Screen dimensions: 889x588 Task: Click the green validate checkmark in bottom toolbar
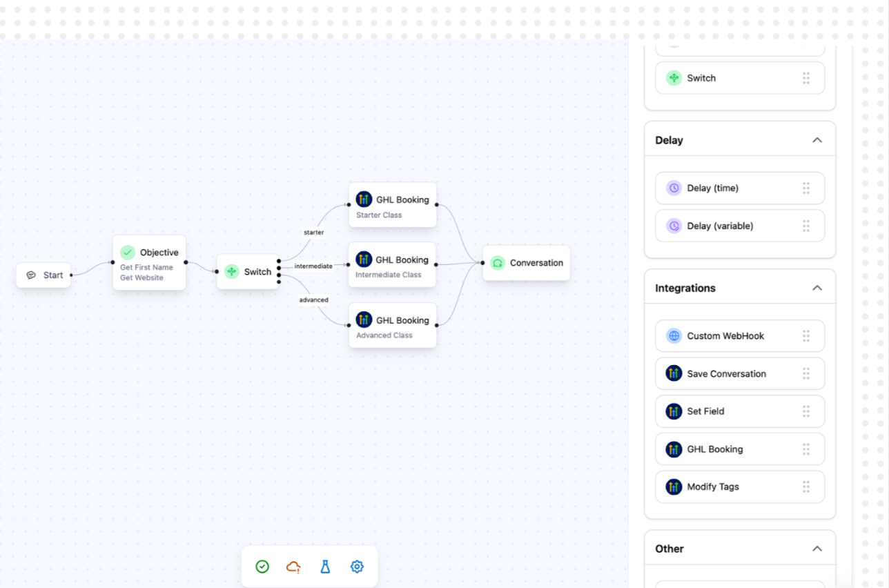(x=262, y=567)
